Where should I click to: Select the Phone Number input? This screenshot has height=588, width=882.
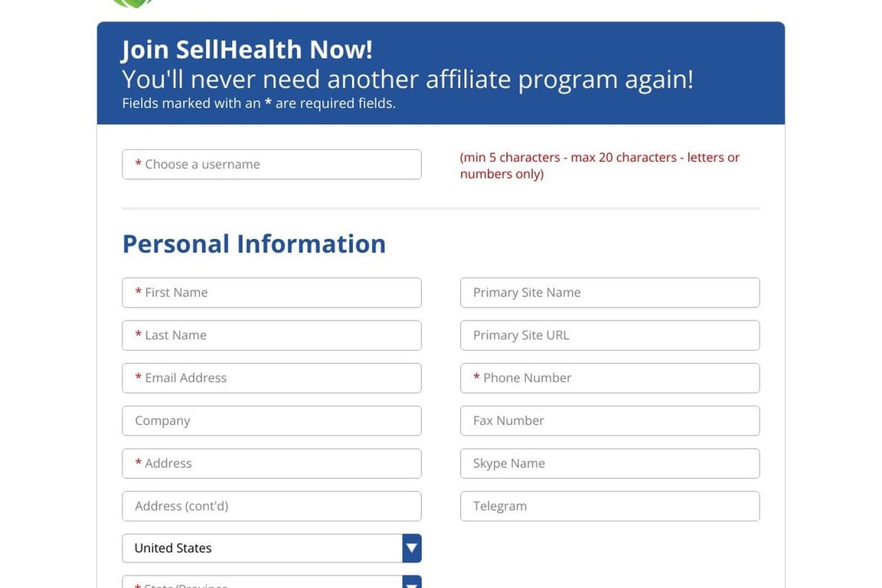click(609, 378)
